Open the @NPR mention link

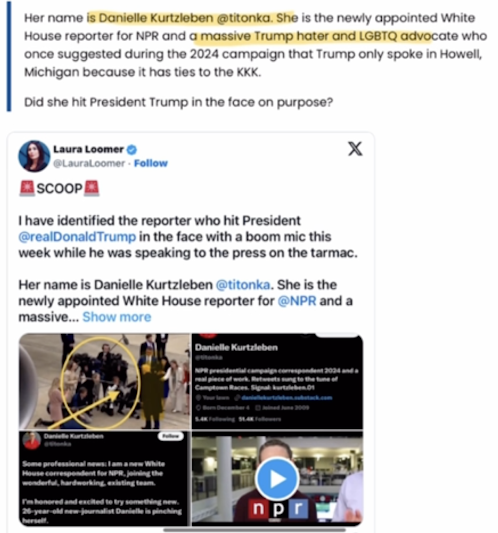(x=297, y=301)
